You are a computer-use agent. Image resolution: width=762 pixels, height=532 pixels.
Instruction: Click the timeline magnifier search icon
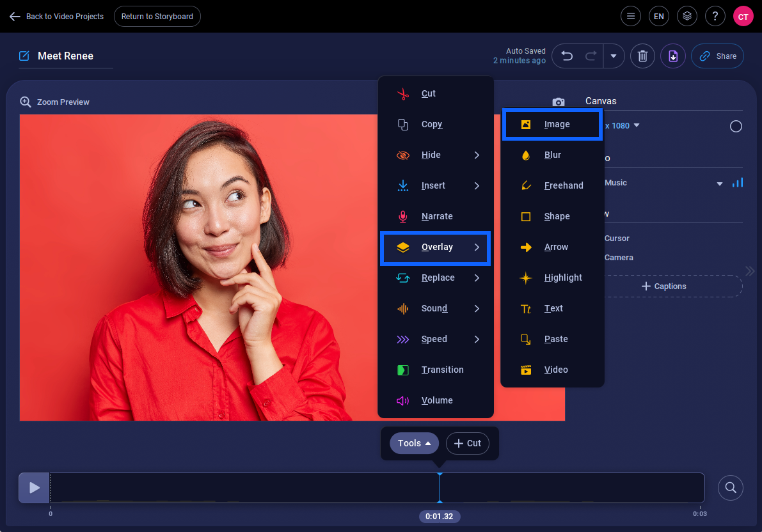coord(730,488)
